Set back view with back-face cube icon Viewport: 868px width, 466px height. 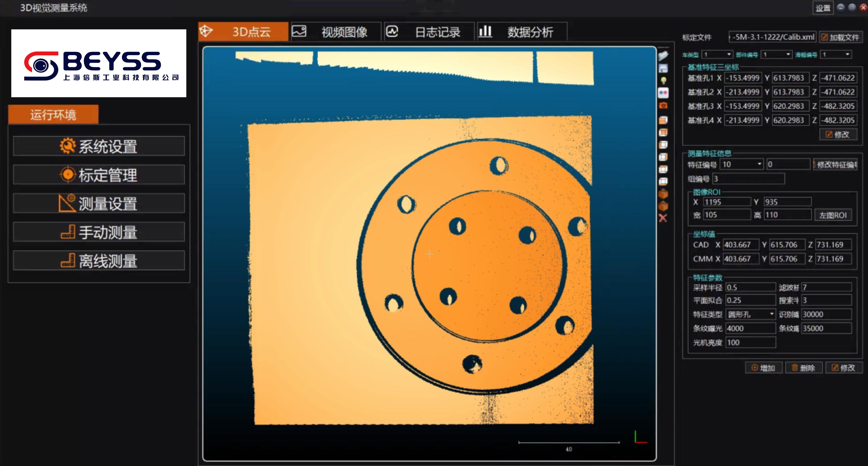663,132
